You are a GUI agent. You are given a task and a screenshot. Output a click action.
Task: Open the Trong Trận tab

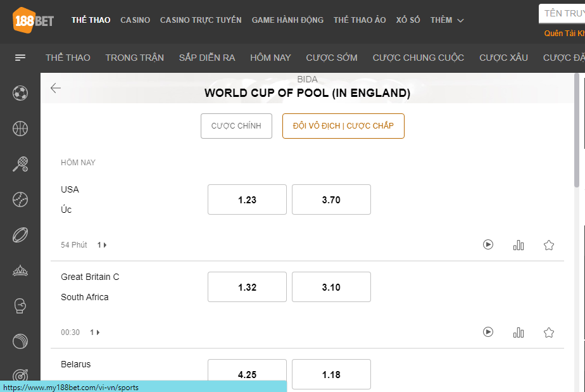[134, 58]
